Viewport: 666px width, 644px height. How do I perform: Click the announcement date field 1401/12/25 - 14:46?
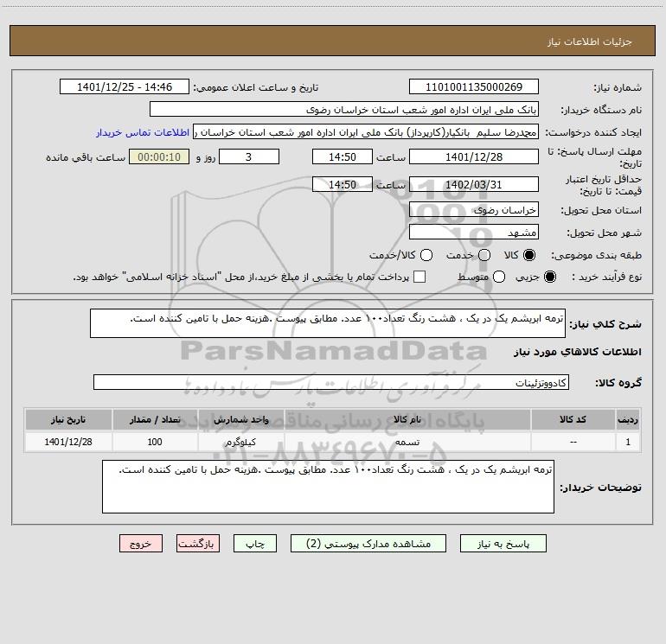click(x=125, y=86)
